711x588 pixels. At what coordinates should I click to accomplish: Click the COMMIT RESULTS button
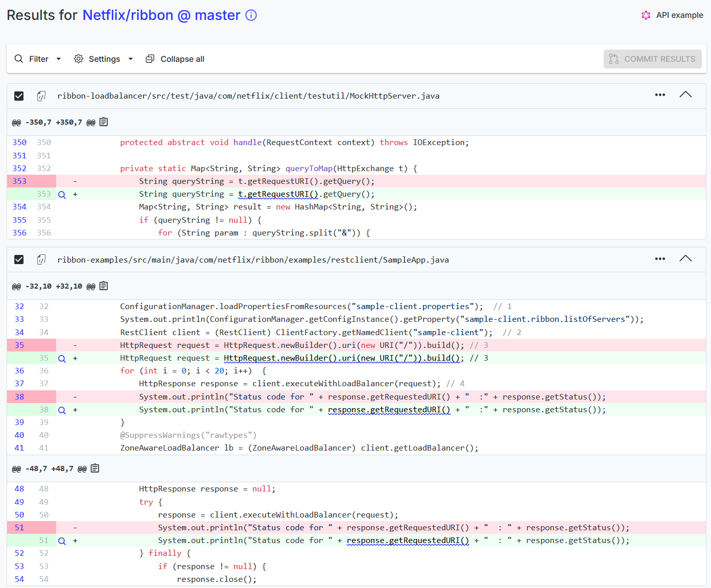[x=652, y=59]
